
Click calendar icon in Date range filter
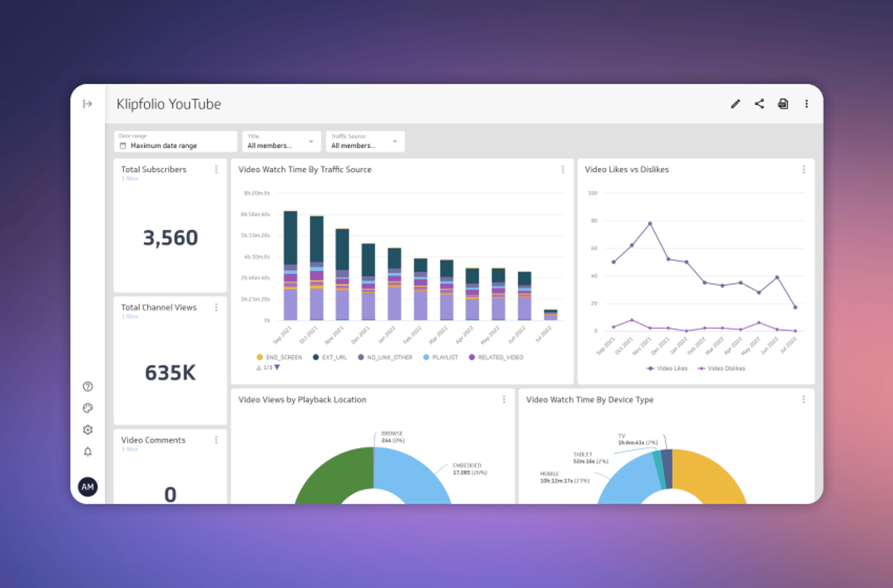[x=123, y=146]
